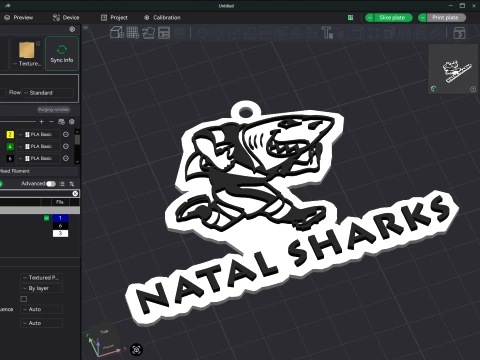The image size is (480, 360).
Task: Switch to the Project tab
Action: tap(114, 17)
